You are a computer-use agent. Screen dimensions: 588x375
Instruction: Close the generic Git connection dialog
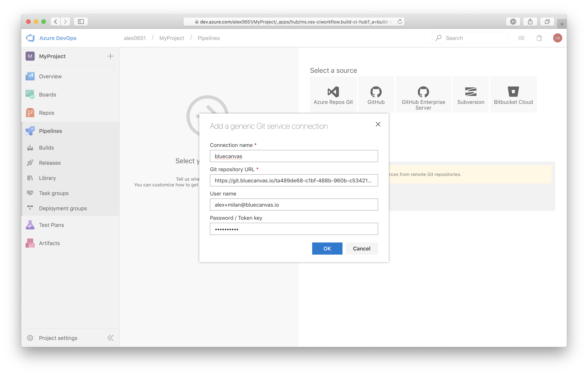click(378, 124)
